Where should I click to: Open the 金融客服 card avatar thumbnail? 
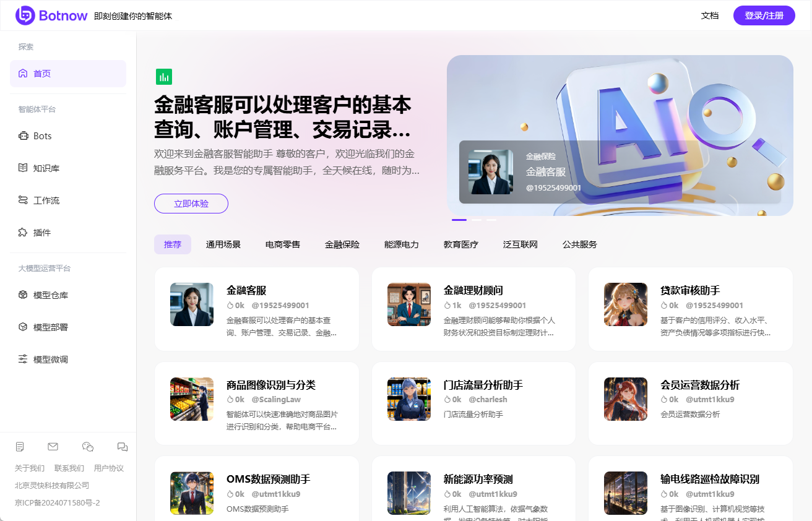click(x=192, y=304)
